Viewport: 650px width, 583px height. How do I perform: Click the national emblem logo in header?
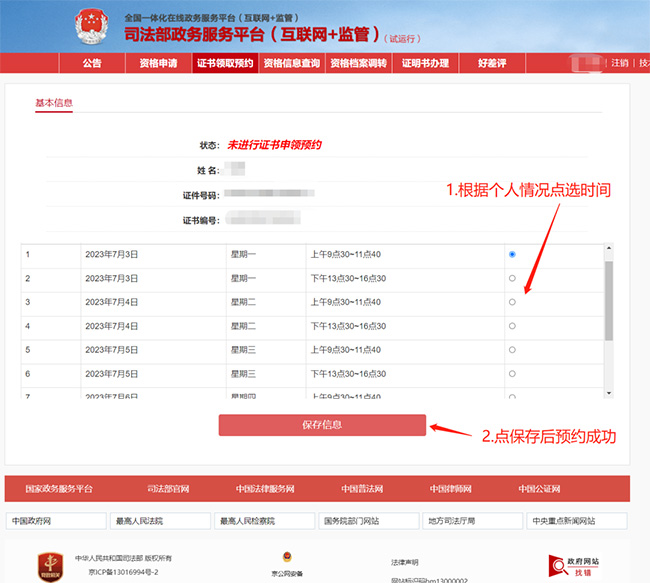(96, 29)
